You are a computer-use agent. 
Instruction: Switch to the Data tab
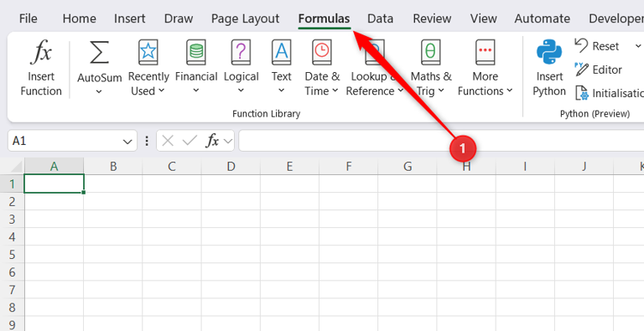click(x=380, y=18)
